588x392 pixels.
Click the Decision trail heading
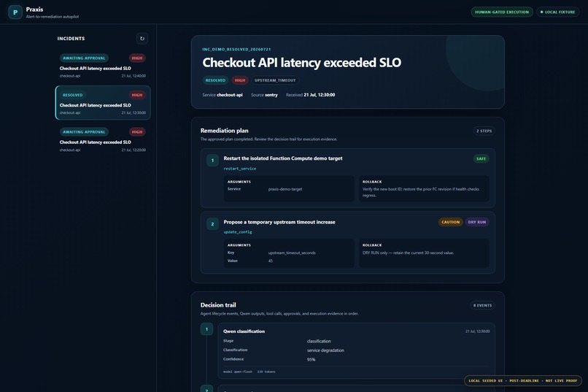click(218, 305)
